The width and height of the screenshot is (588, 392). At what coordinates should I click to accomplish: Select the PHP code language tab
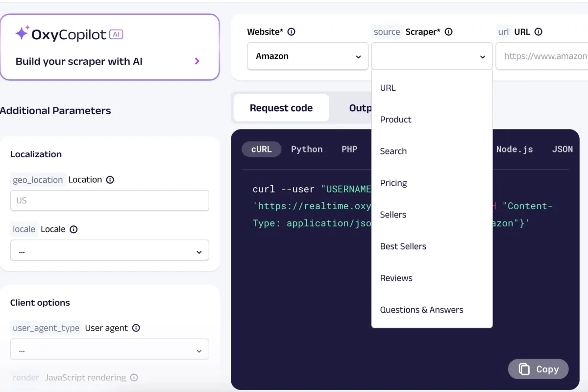click(x=349, y=149)
